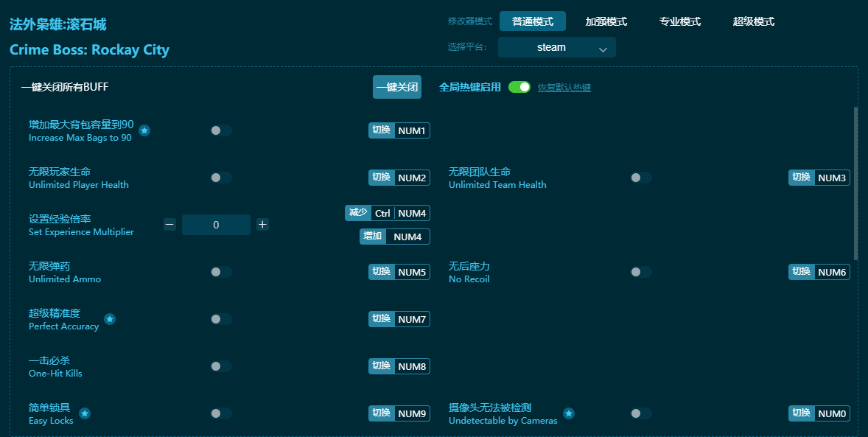Select the 超级模式 tab

[x=753, y=21]
